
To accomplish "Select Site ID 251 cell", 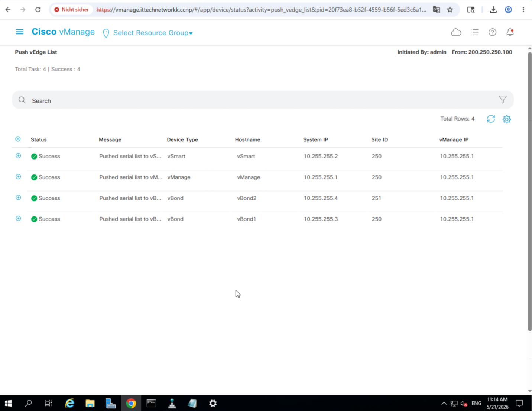I will (376, 198).
